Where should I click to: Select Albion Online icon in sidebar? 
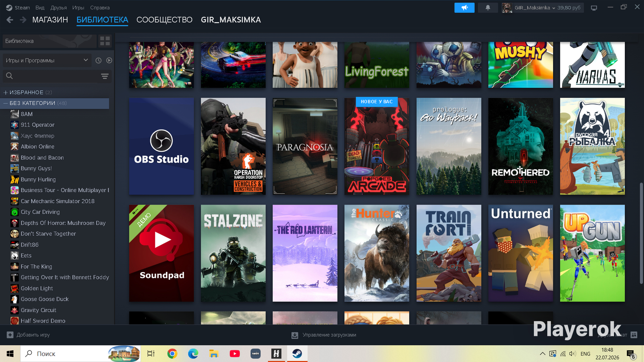(x=14, y=147)
